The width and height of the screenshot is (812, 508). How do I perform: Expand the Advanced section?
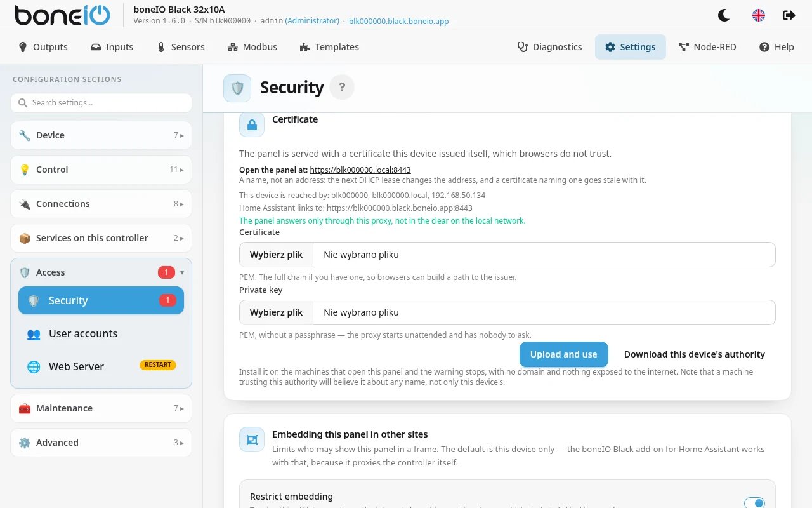pyautogui.click(x=101, y=443)
